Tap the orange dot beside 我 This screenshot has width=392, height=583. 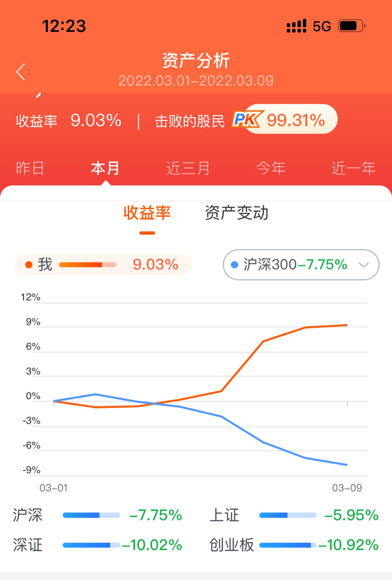click(29, 265)
